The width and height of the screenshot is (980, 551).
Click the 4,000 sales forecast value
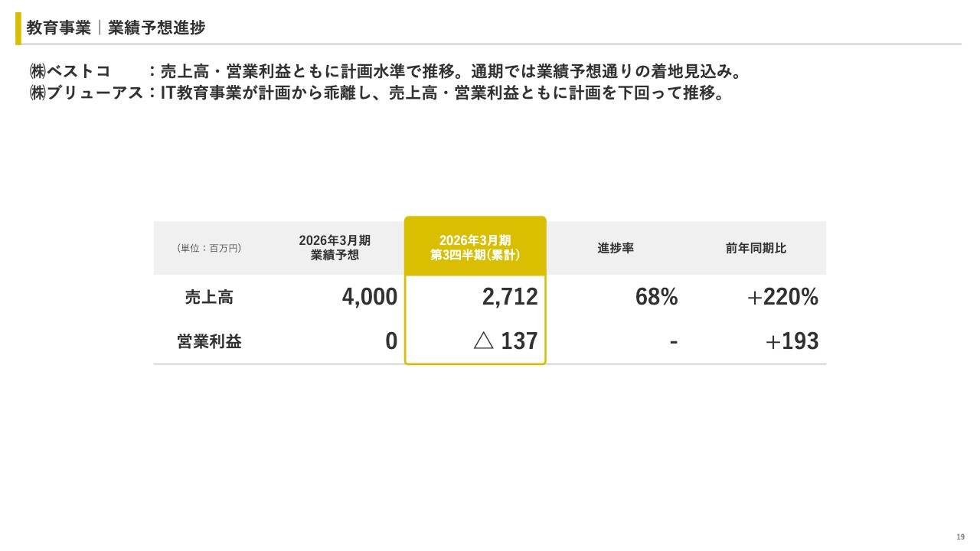[x=370, y=297]
